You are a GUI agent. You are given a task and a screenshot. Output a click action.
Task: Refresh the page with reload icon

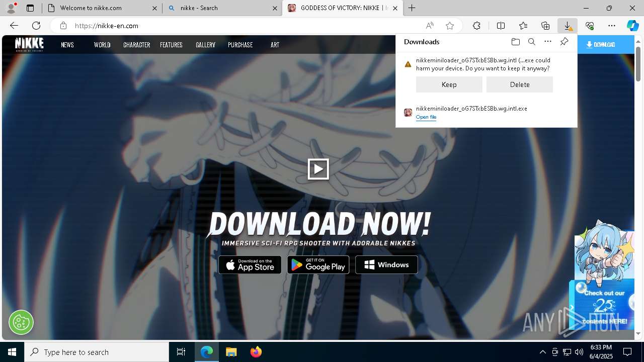pyautogui.click(x=36, y=26)
